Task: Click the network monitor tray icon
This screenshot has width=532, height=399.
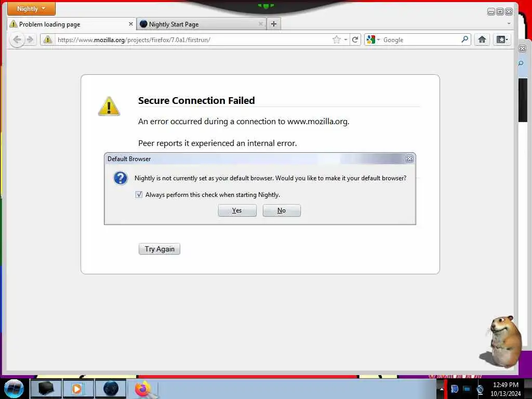Action: 467,389
